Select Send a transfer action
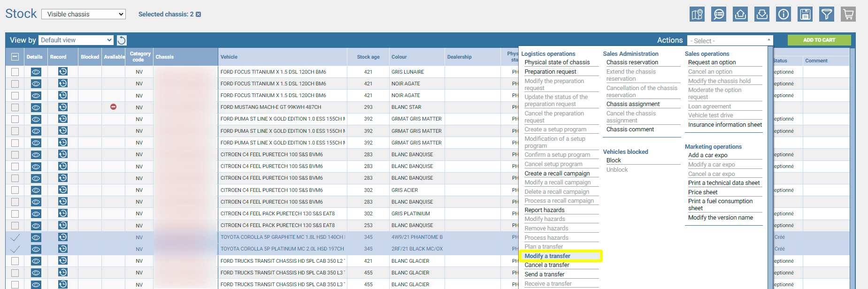The width and height of the screenshot is (868, 289). (545, 274)
